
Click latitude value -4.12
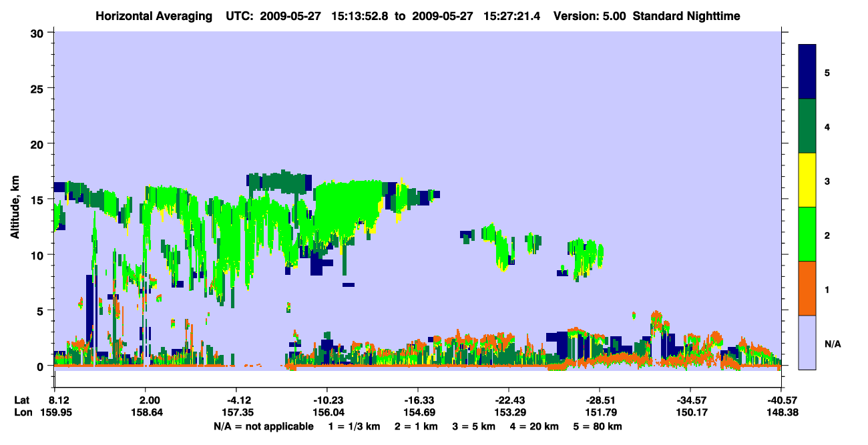(236, 400)
